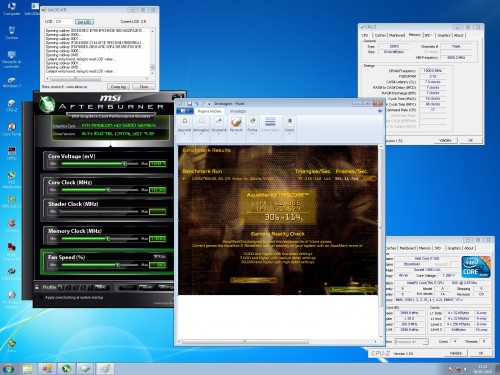Image resolution: width=500 pixels, height=375 pixels.
Task: Click OK in the upper CPU-Z window
Action: tap(470, 140)
